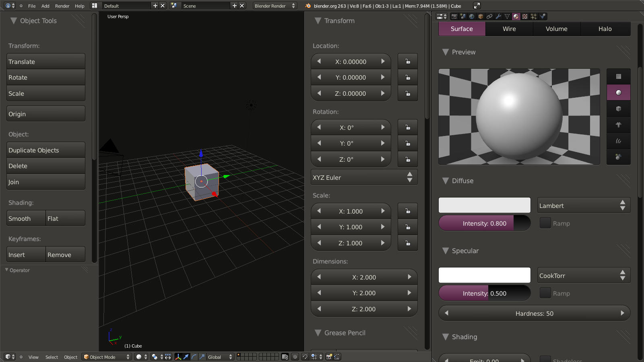The width and height of the screenshot is (644, 362).
Task: Enable the Diffuse Ramp checkbox
Action: 545,223
